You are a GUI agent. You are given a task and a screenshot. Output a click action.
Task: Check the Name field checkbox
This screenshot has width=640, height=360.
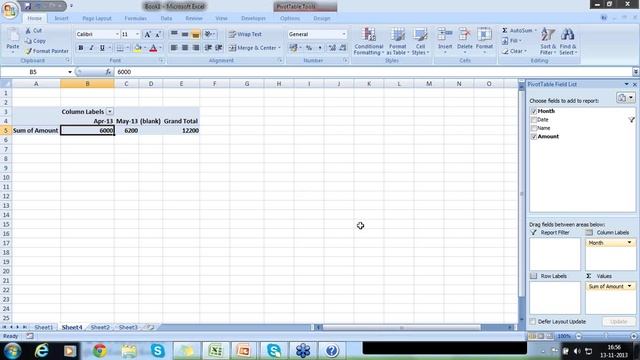534,128
